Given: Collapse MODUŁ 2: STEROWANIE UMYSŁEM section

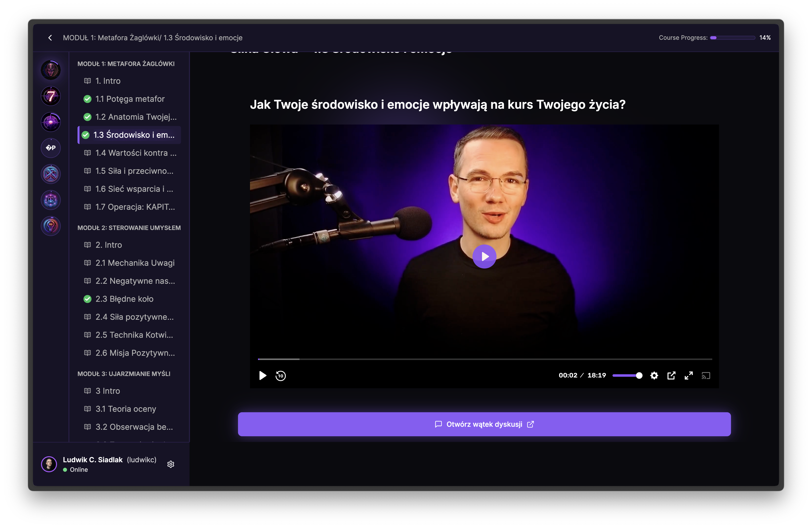Looking at the screenshot, I should pyautogui.click(x=129, y=228).
